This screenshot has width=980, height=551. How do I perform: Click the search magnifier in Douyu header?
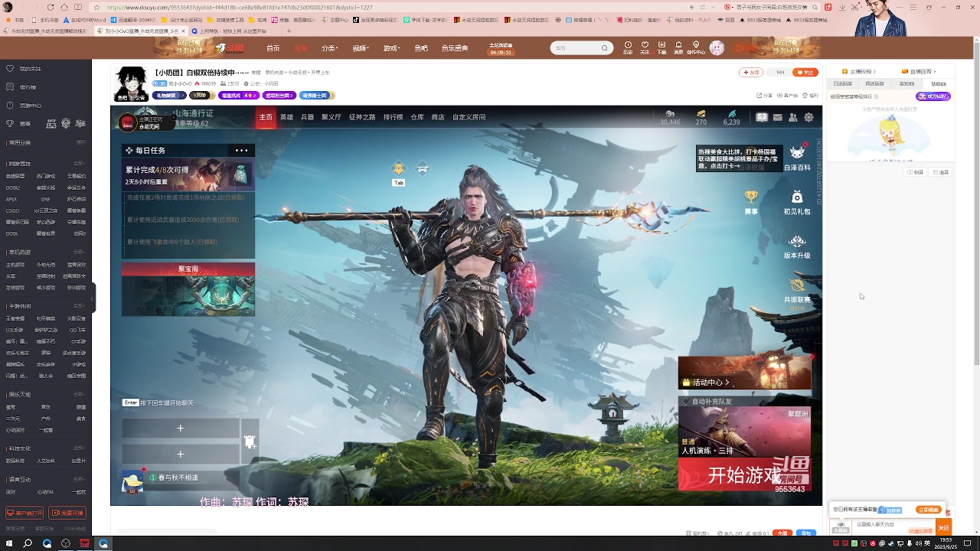click(604, 48)
